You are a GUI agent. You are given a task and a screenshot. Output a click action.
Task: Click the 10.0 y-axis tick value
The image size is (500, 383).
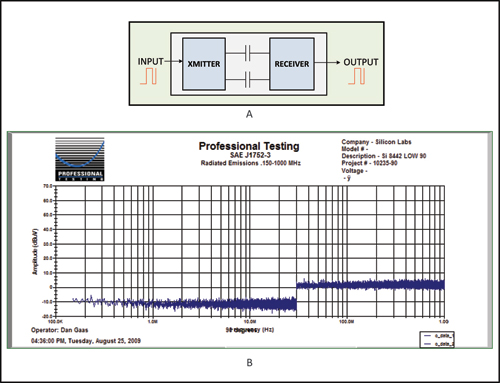coord(48,273)
